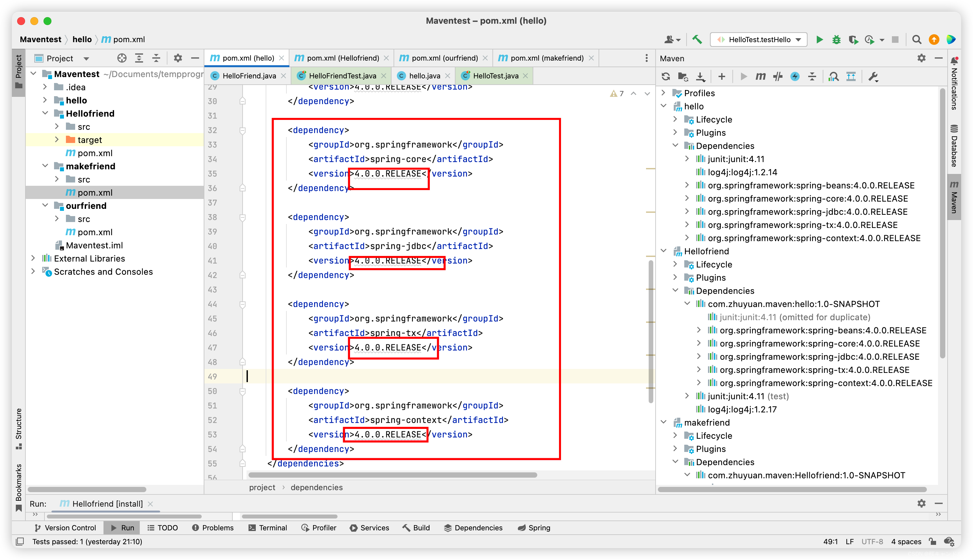Click the Build project hammer icon
Viewport: 973px width, 560px height.
click(697, 40)
